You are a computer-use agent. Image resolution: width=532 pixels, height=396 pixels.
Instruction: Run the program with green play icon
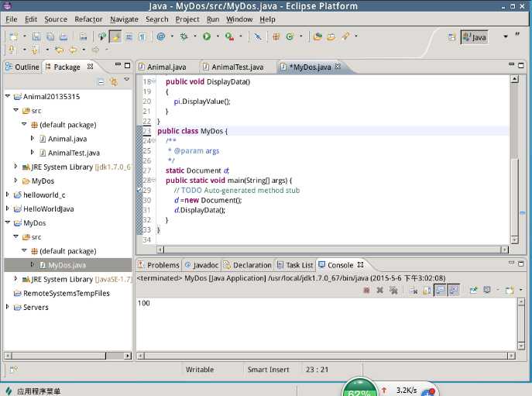[207, 36]
